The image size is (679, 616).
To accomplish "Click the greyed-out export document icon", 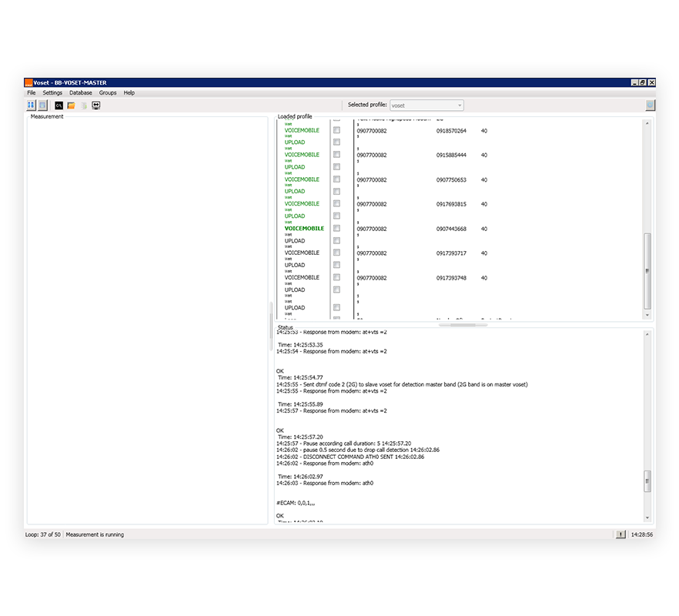I will pos(84,105).
